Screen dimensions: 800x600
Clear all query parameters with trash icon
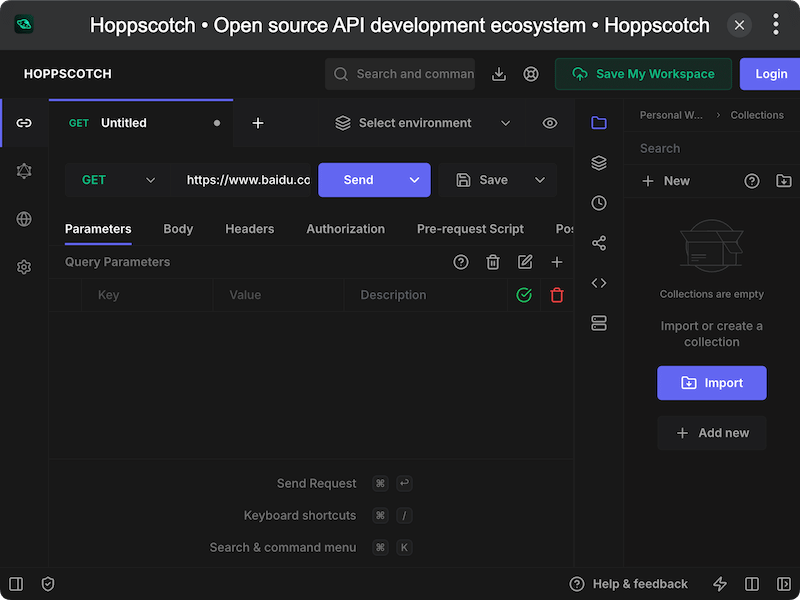point(493,262)
